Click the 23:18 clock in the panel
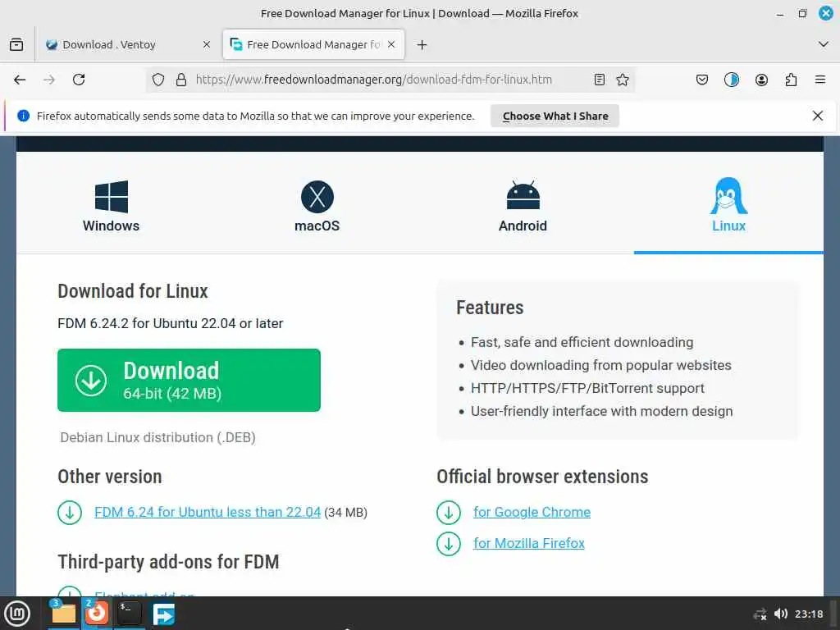 coord(809,614)
